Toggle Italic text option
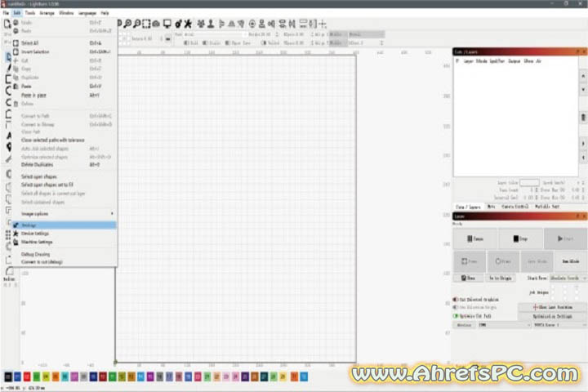 (205, 43)
